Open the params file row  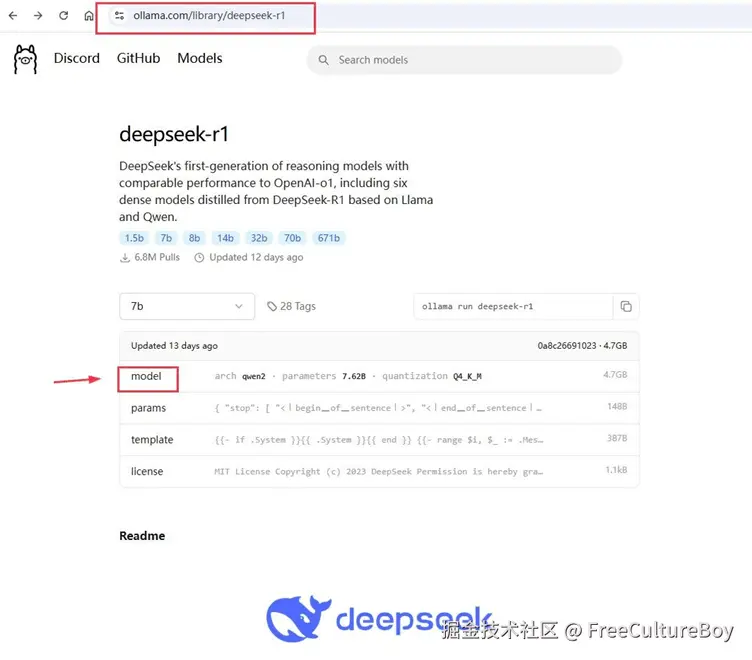pos(379,408)
